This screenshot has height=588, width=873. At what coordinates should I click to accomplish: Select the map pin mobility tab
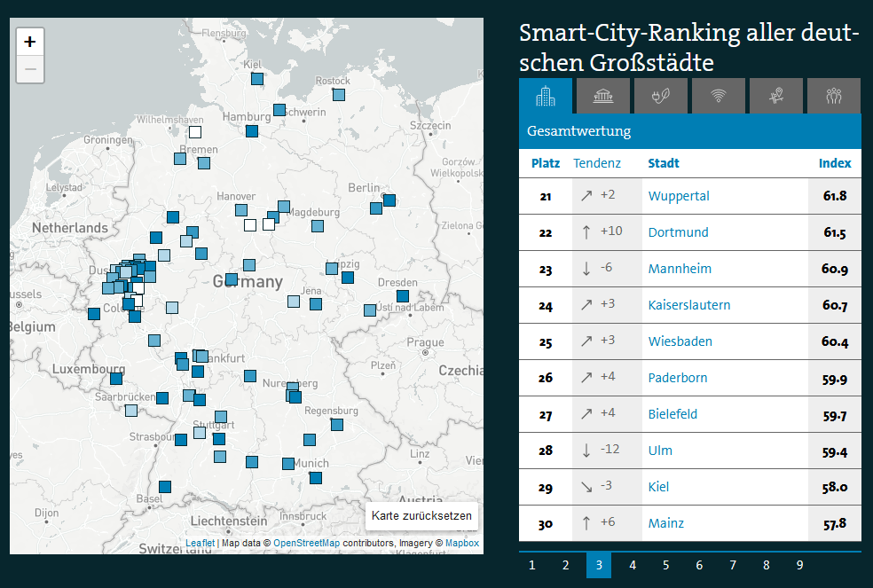[x=775, y=96]
